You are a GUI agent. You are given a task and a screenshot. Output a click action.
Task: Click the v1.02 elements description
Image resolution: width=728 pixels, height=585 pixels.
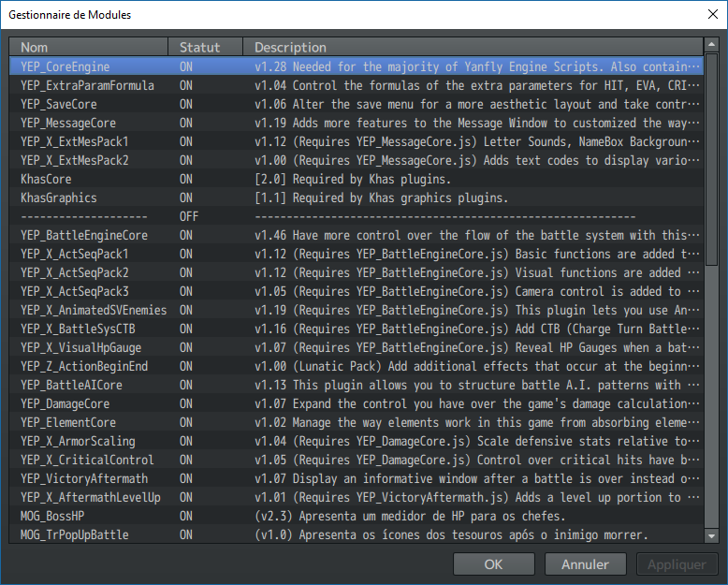pos(477,422)
